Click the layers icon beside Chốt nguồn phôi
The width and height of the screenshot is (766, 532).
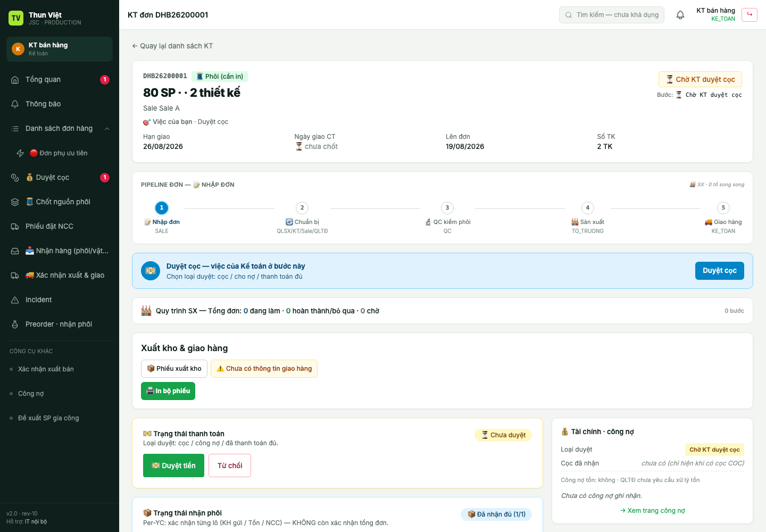(x=15, y=202)
